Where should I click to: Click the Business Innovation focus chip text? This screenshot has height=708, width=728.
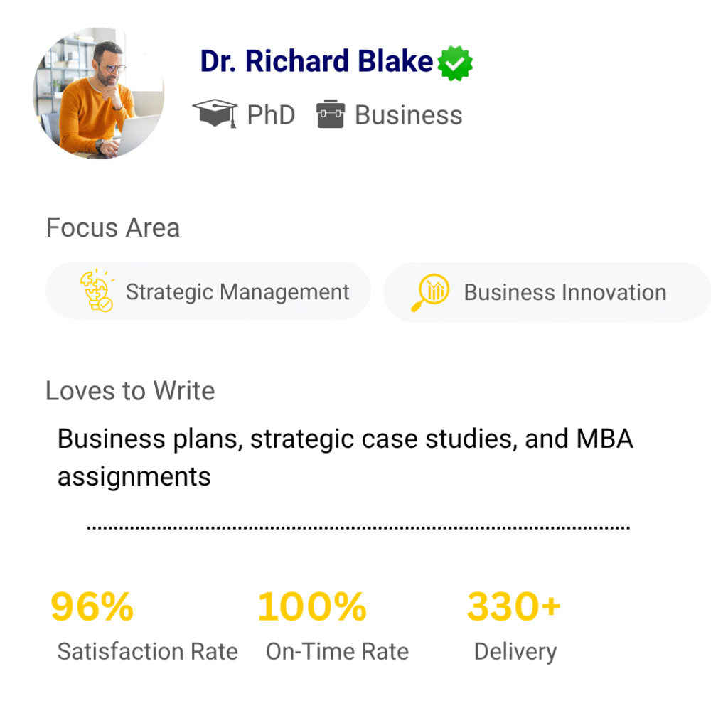pos(564,293)
